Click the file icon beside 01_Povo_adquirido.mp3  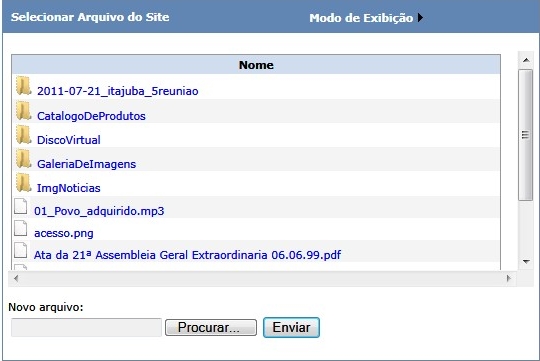[21, 206]
